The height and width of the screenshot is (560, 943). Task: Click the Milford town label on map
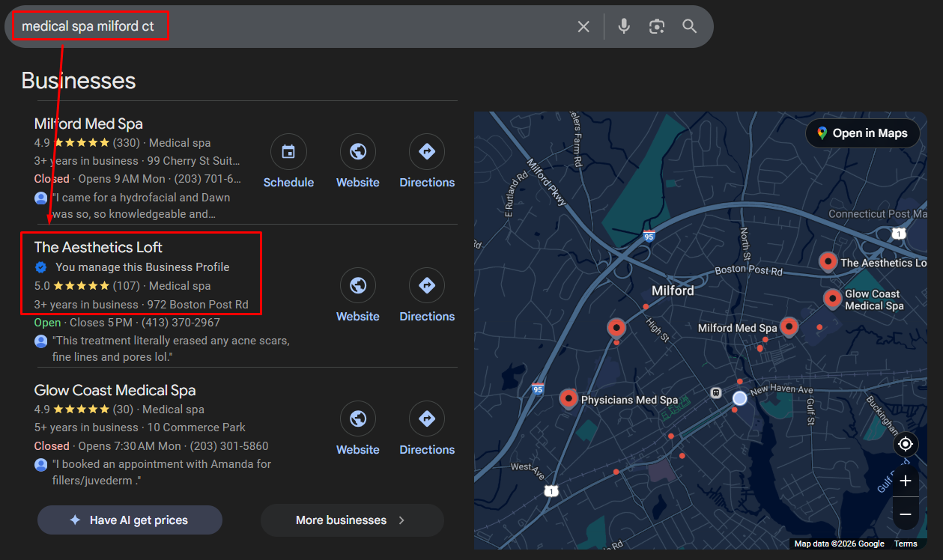click(673, 290)
